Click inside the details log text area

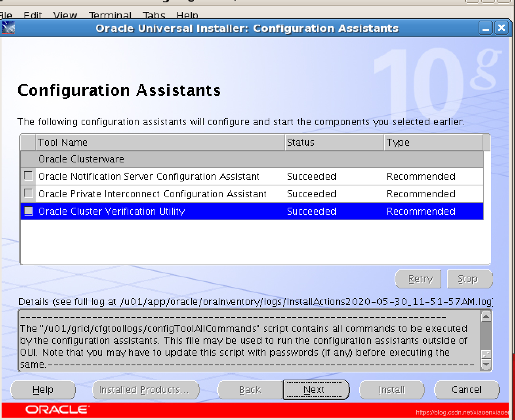tap(249, 341)
